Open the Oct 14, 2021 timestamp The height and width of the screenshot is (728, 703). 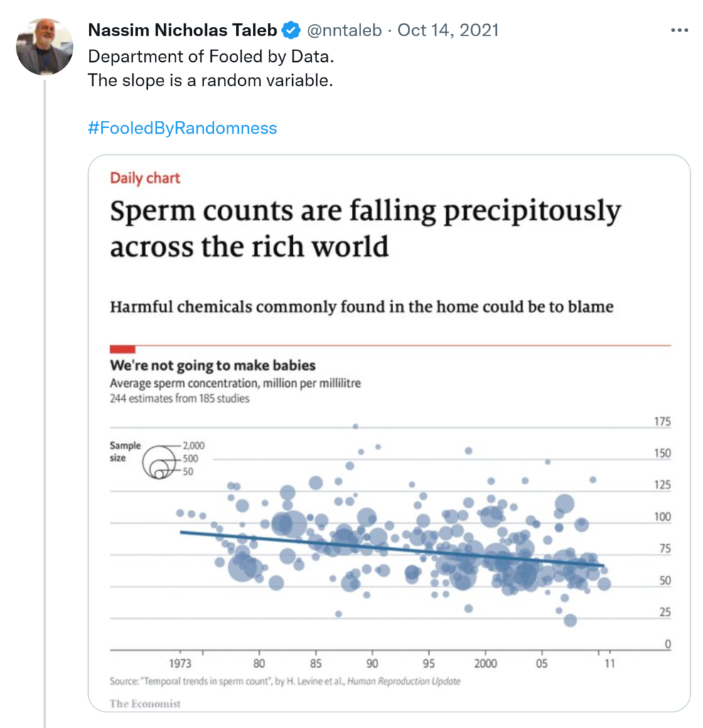pos(448,31)
